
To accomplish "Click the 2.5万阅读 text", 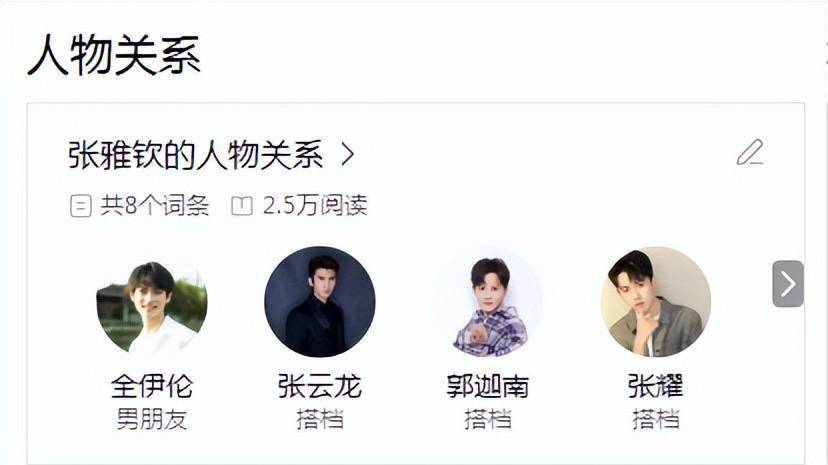I will coord(315,205).
